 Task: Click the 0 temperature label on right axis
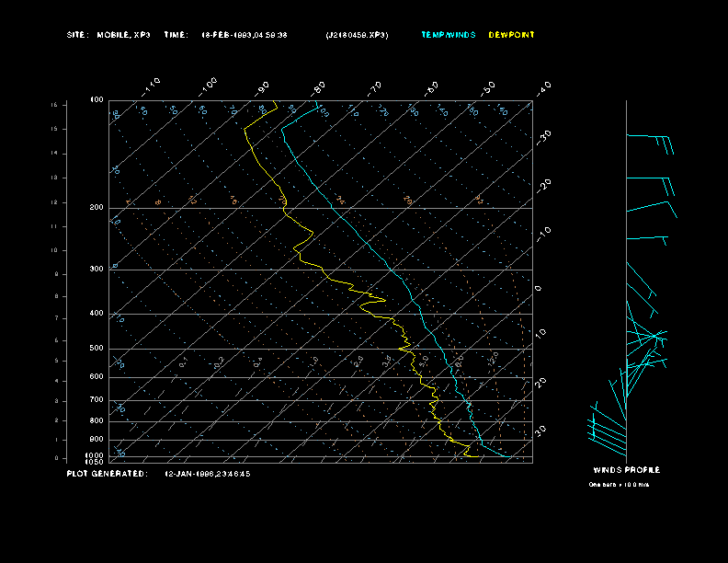539,288
